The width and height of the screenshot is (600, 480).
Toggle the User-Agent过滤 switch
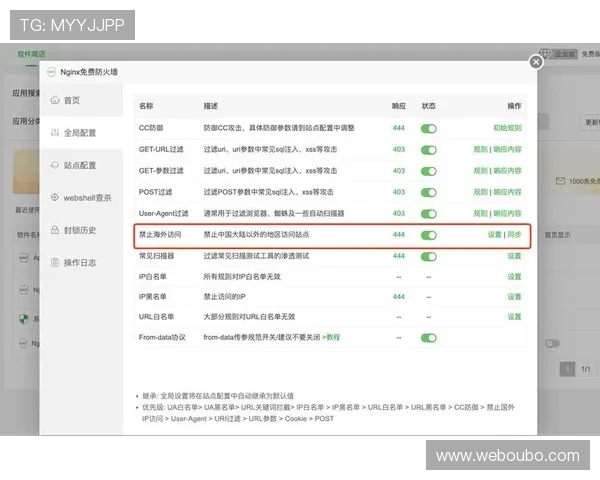(x=429, y=214)
